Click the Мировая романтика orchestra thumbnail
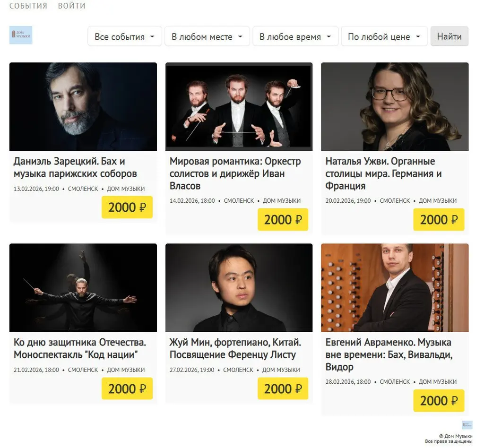The height and width of the screenshot is (448, 484). tap(239, 106)
